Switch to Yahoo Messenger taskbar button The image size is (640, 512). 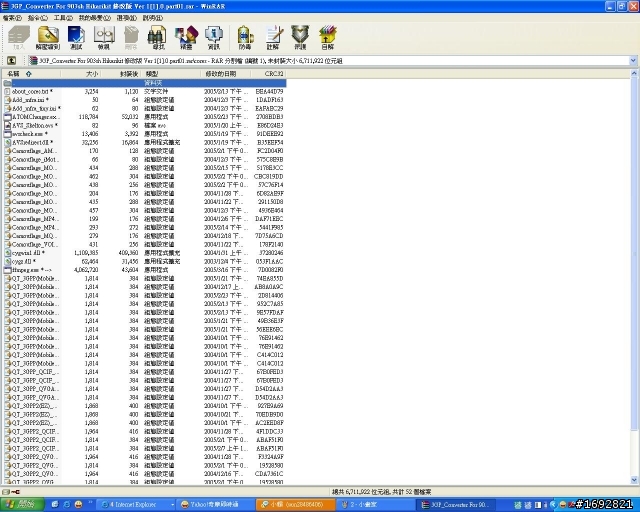click(x=216, y=505)
